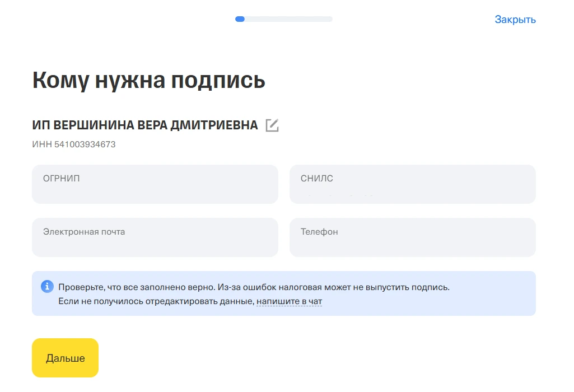Click the СНИЛС label text
The width and height of the screenshot is (574, 392).
tap(317, 179)
